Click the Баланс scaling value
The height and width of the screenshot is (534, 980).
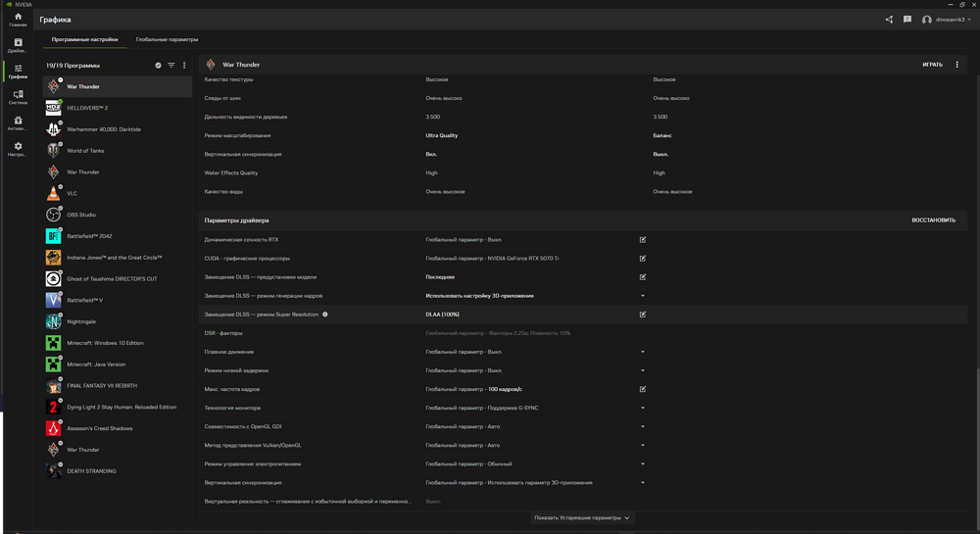[662, 135]
